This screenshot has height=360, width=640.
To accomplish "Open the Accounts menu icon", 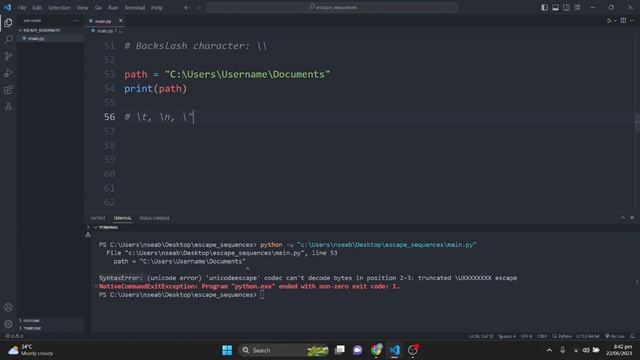I will point(8,307).
